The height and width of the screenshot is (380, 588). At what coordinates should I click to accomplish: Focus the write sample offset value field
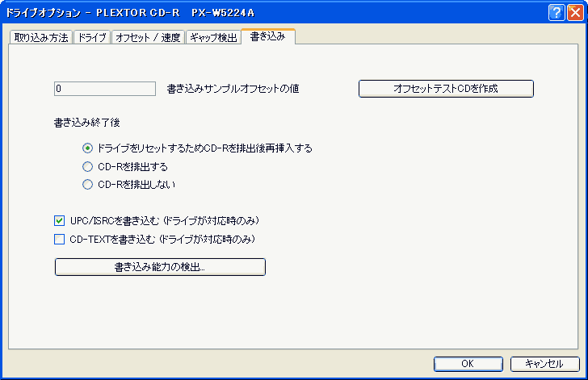pyautogui.click(x=105, y=89)
